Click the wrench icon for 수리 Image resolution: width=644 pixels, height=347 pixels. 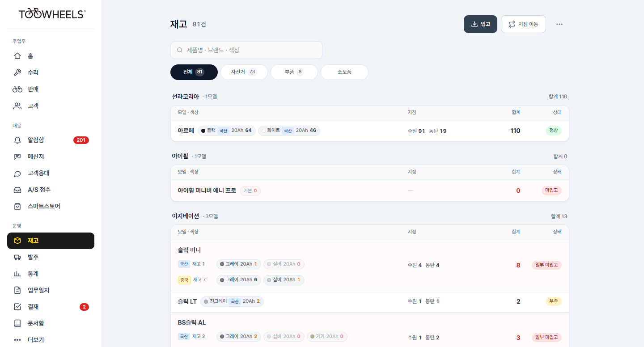(x=17, y=72)
